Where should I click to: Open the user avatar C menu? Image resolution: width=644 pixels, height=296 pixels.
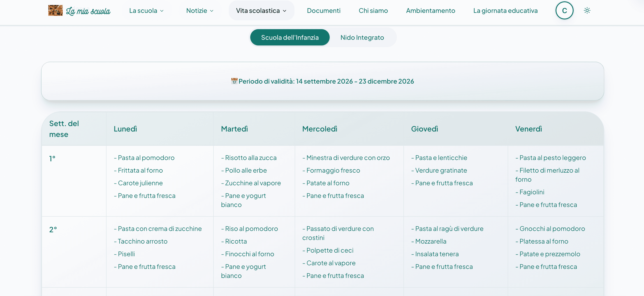point(564,11)
